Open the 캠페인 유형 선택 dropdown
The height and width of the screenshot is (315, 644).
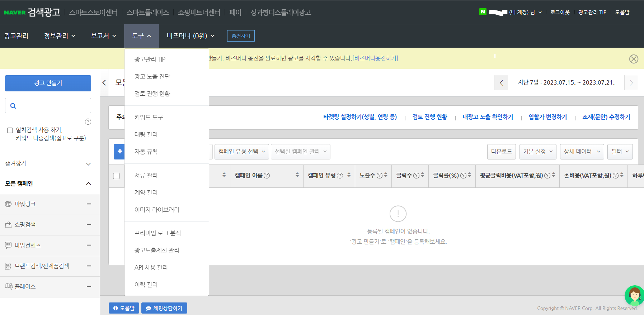(242, 152)
